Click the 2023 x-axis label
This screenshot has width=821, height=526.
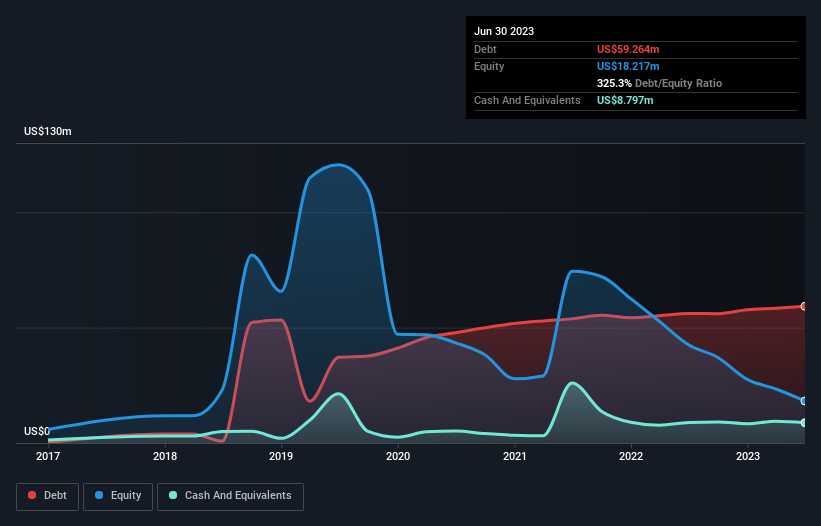coord(748,456)
